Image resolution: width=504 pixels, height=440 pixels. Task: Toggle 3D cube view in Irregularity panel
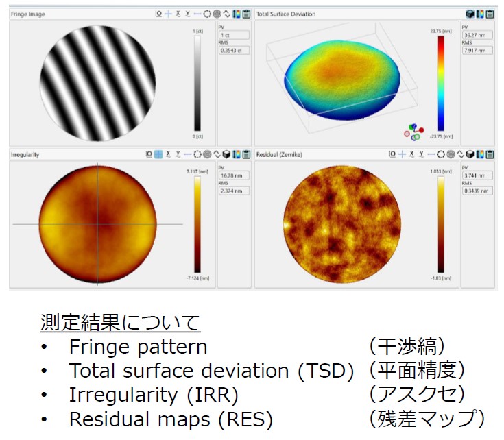[226, 154]
